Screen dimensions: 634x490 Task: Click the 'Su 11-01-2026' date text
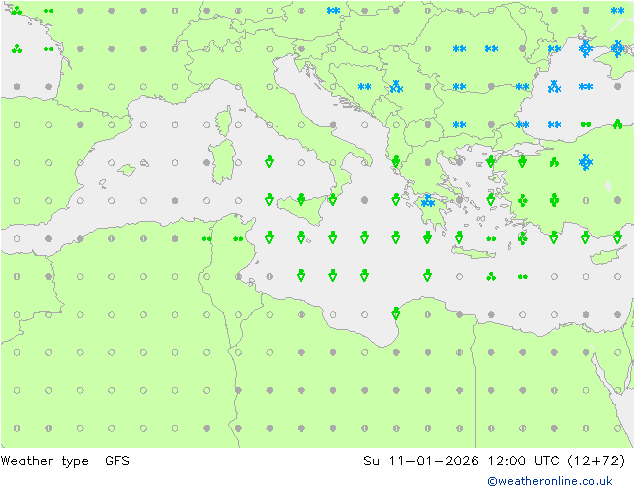click(x=421, y=460)
